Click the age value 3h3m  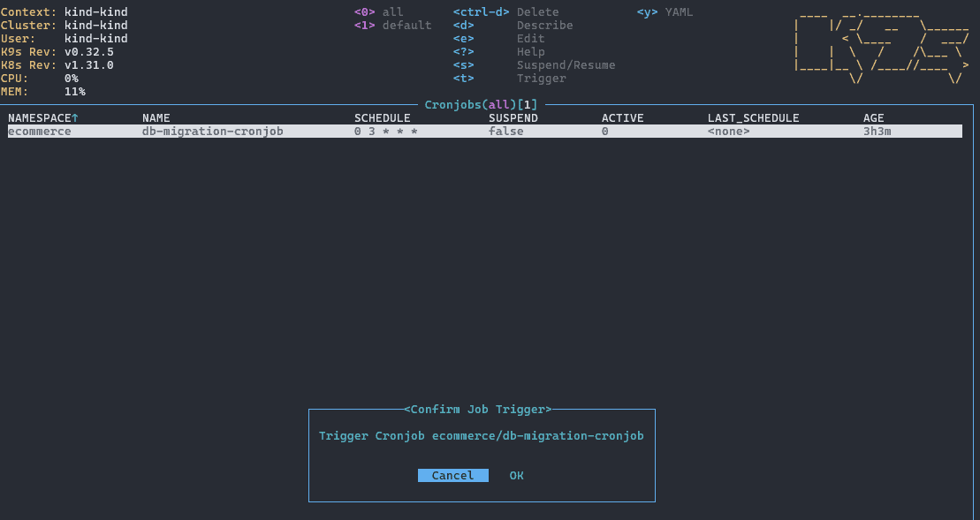tap(877, 131)
